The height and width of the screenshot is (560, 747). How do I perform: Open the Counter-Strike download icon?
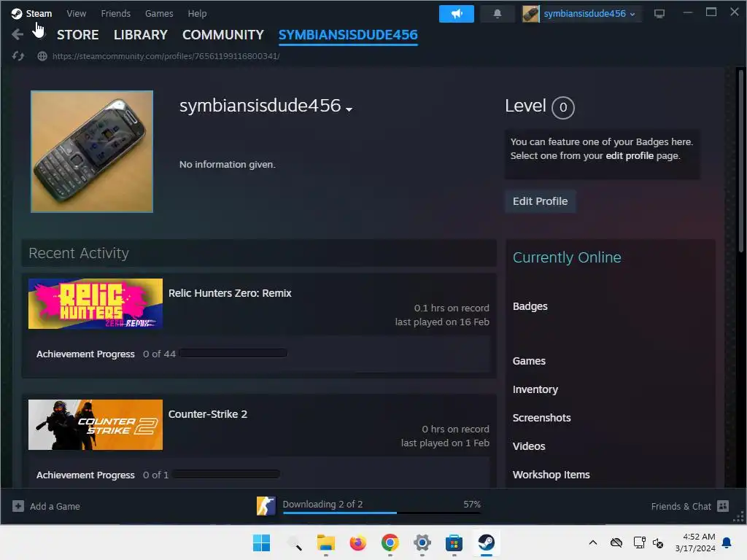pos(266,506)
